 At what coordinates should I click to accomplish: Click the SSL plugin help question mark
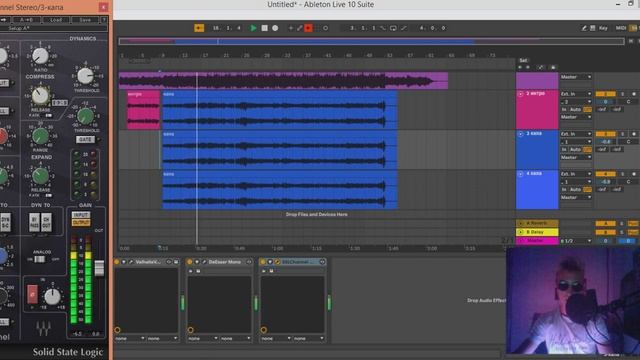(x=104, y=20)
